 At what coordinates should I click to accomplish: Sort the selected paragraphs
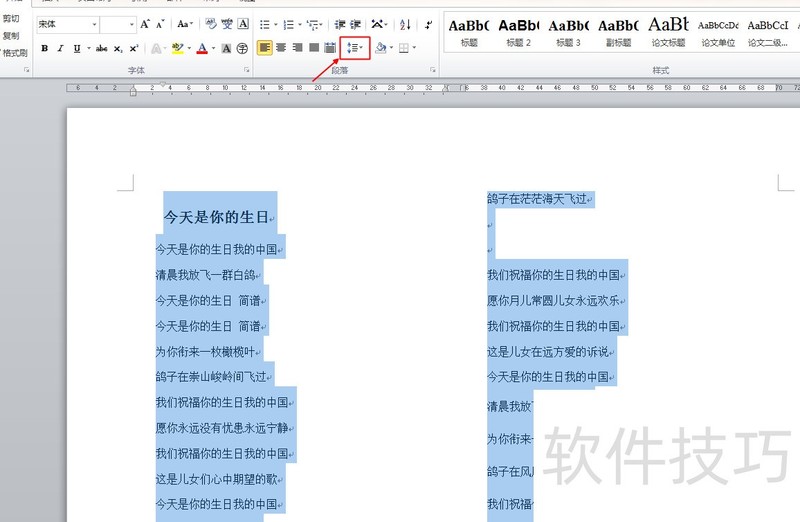tap(405, 24)
